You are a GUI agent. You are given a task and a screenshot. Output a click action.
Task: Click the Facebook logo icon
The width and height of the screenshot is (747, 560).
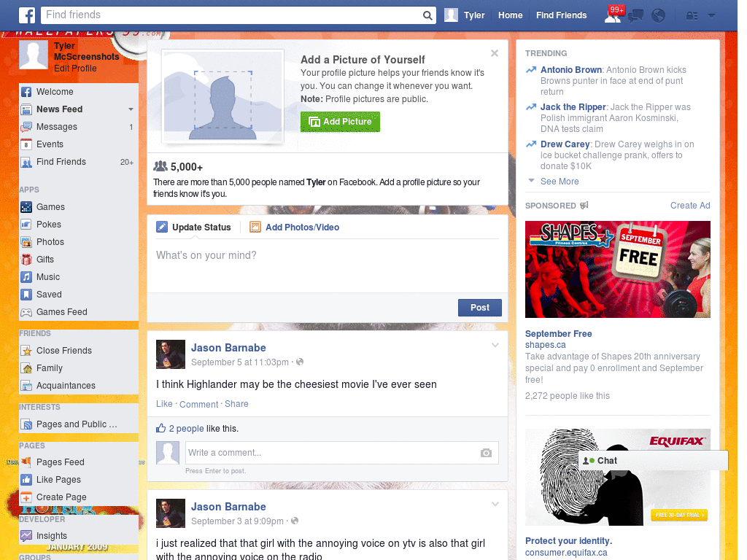point(27,15)
